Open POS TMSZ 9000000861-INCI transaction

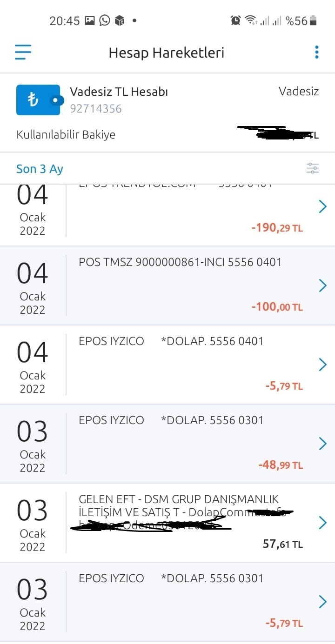(167, 285)
